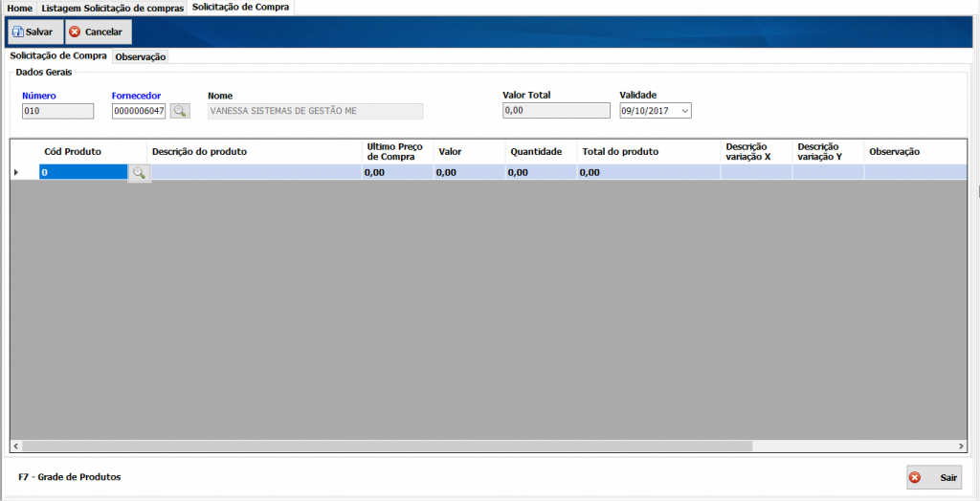Switch to the Observação tab
Screen dimensions: 980x501
[141, 57]
